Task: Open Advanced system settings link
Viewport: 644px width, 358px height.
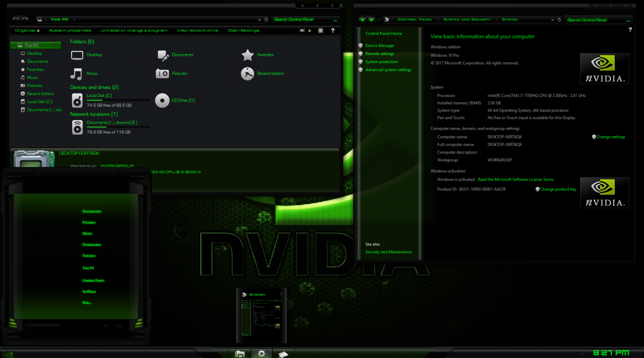Action: point(389,70)
